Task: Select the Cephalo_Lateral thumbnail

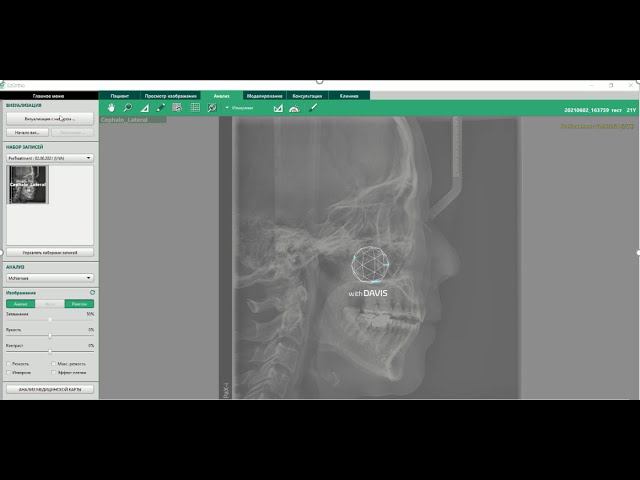Action: coord(28,184)
